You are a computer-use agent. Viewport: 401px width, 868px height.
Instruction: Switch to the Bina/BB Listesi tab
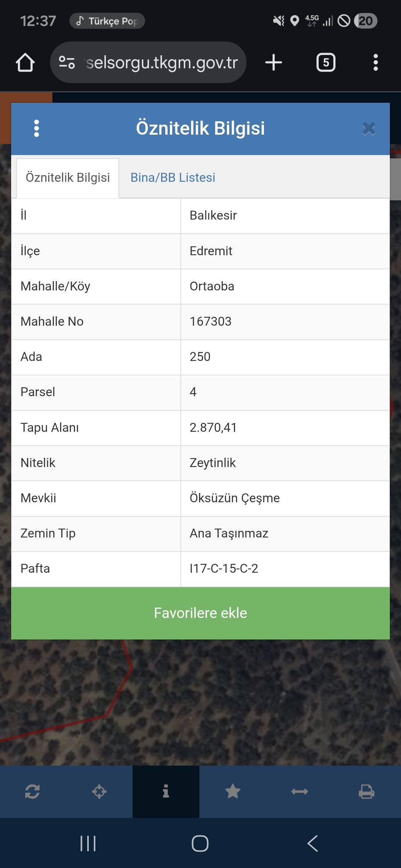(173, 178)
